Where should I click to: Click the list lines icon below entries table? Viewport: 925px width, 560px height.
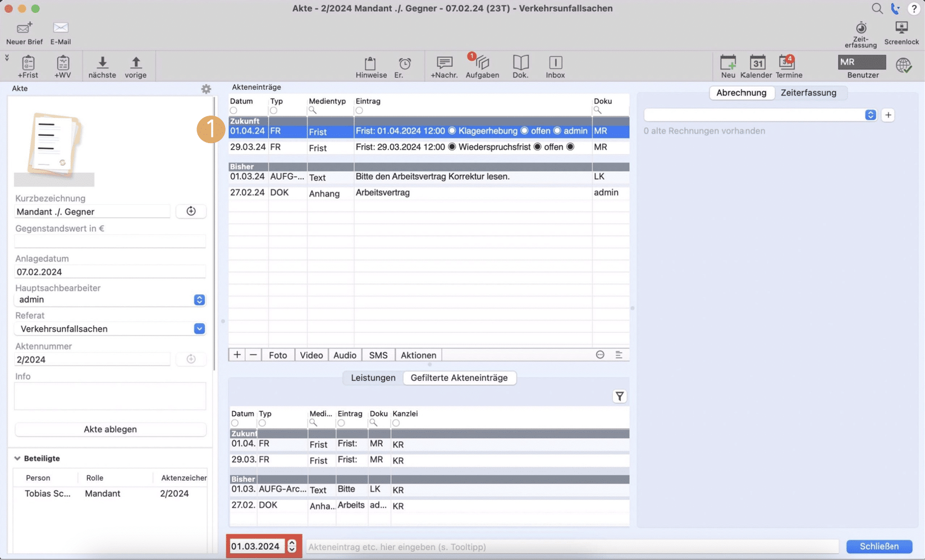(619, 355)
